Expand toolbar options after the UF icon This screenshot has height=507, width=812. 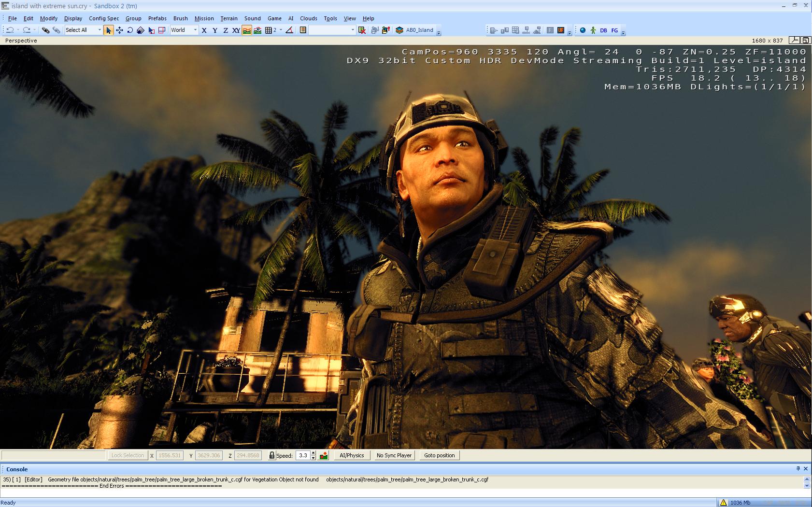[x=570, y=32]
